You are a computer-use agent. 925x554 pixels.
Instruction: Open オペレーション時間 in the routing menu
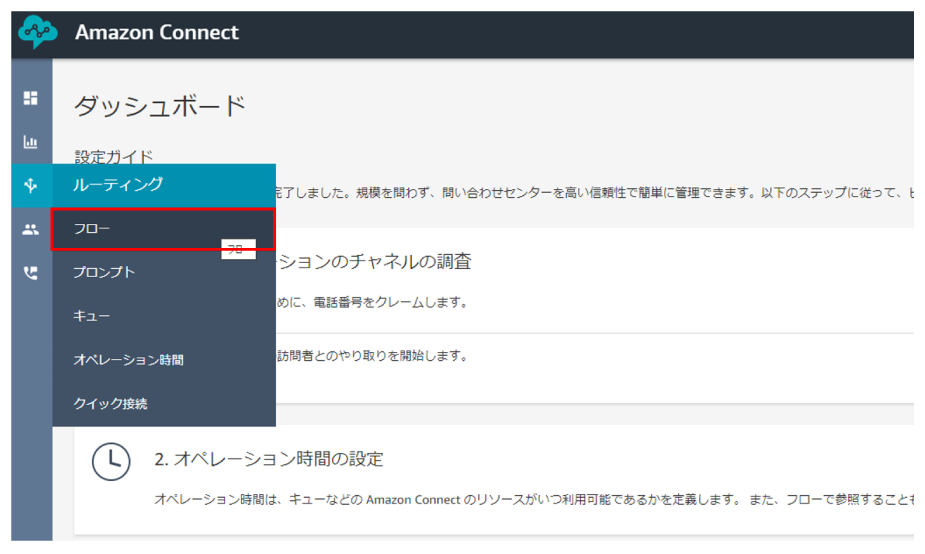[x=164, y=360]
